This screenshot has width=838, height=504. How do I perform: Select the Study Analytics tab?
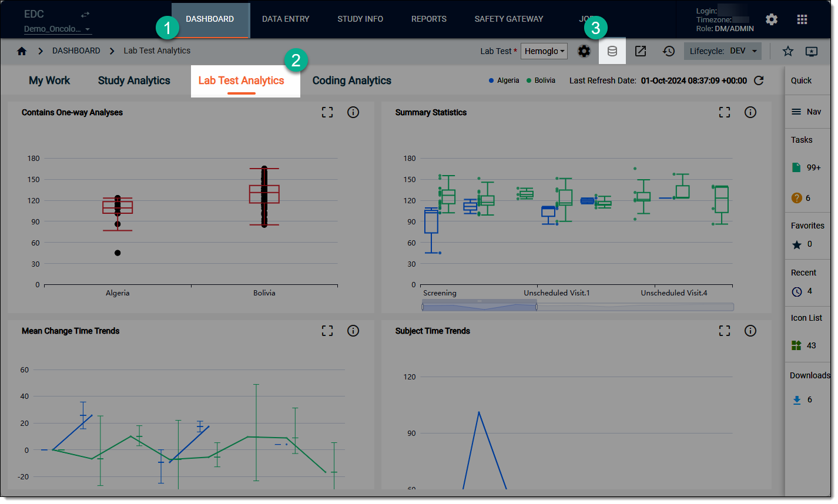pyautogui.click(x=134, y=80)
